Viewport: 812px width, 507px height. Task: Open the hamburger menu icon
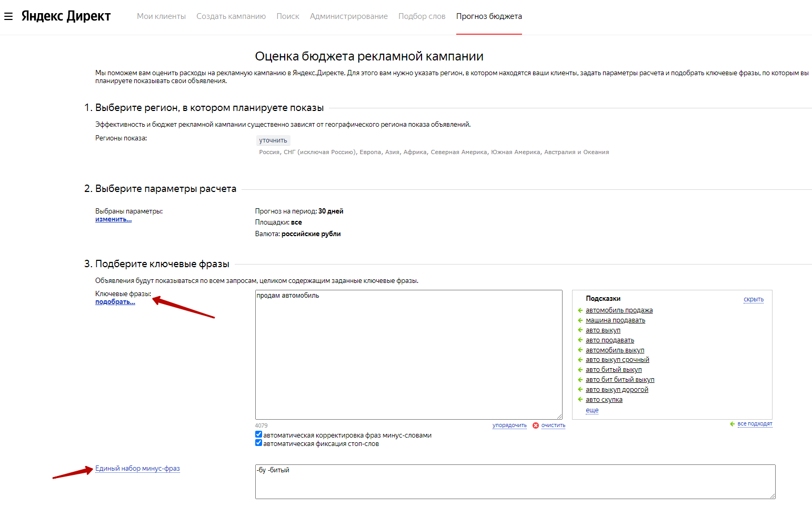[x=8, y=16]
